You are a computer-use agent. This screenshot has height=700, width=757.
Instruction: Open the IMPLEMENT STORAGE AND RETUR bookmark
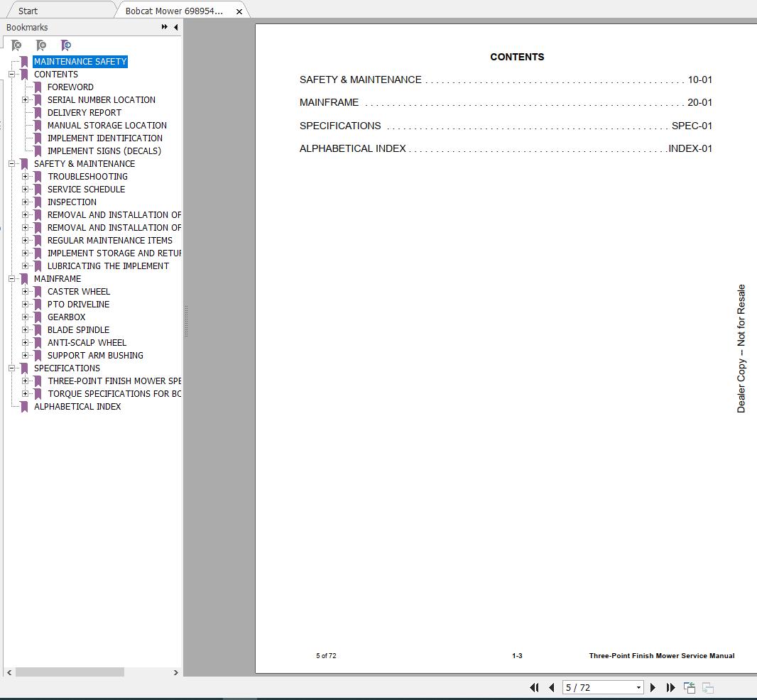[x=114, y=253]
